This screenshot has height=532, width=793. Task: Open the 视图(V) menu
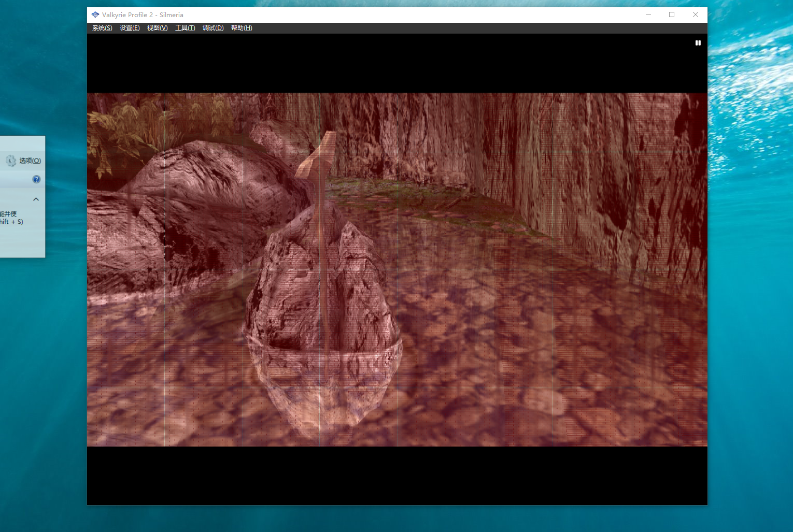click(157, 28)
